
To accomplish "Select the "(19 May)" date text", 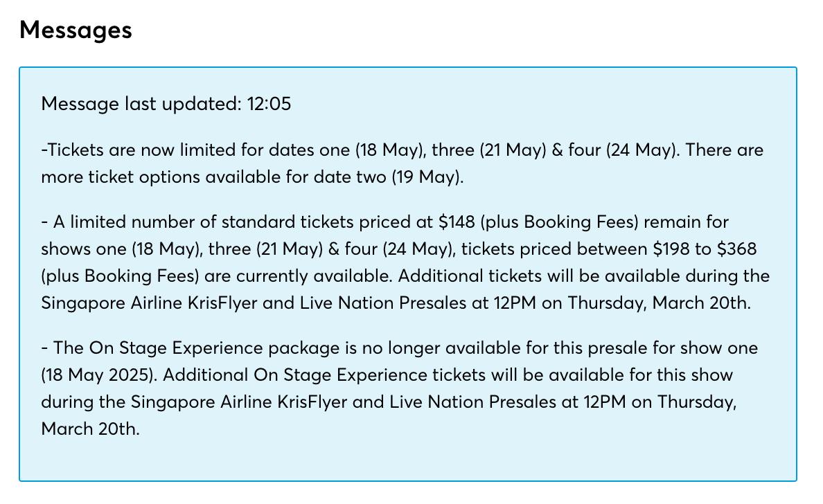I will [x=427, y=177].
